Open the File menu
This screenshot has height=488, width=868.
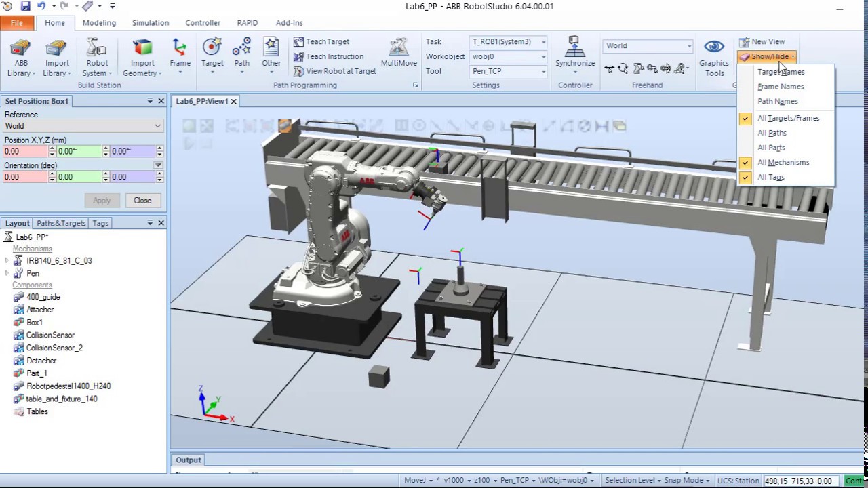17,22
